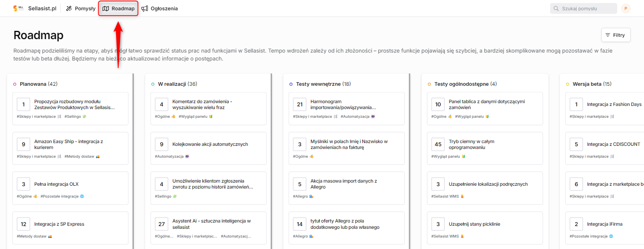Click the magnifier icon in the search box
The image size is (644, 249).
tap(556, 8)
